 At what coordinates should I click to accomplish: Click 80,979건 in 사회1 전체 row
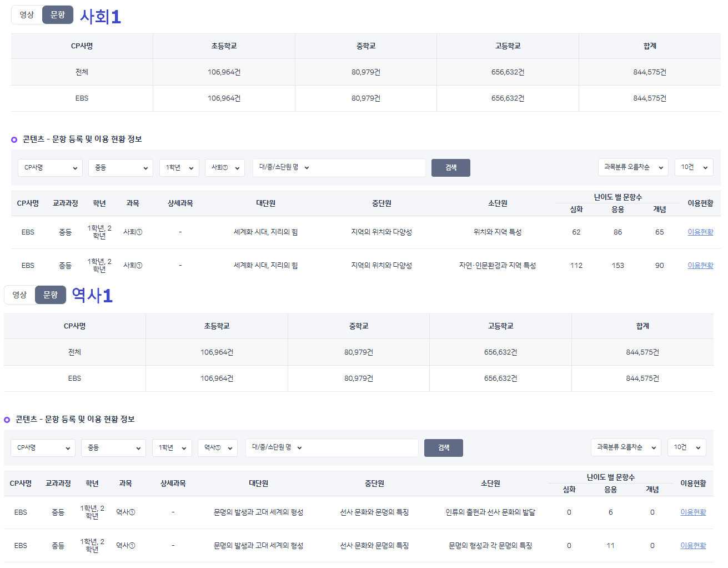366,72
